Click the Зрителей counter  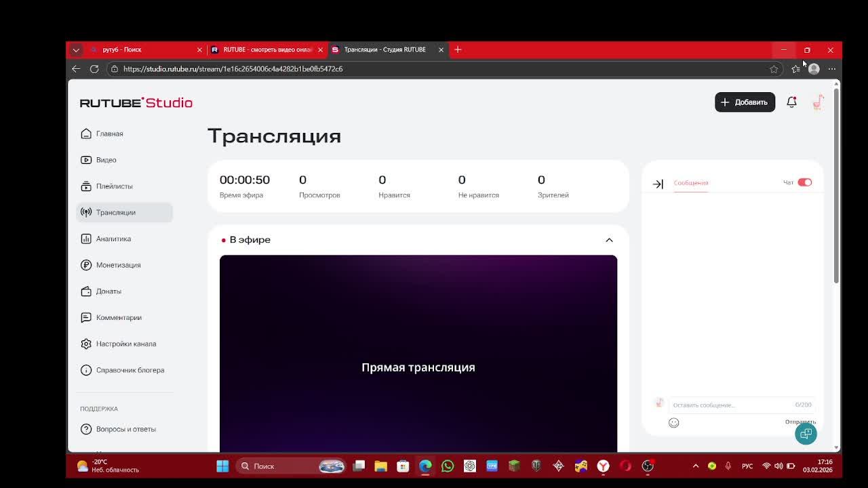(x=553, y=186)
